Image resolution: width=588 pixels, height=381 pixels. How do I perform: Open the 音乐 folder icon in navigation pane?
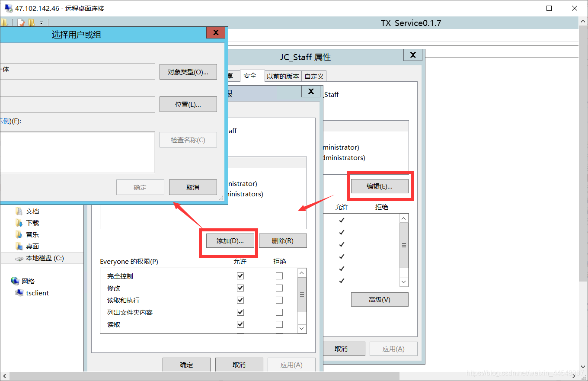(x=19, y=234)
